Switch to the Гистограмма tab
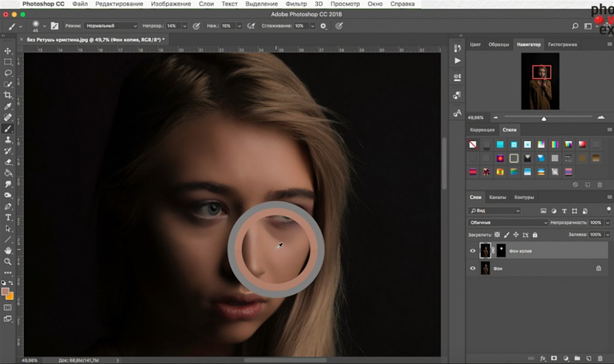 coord(562,45)
